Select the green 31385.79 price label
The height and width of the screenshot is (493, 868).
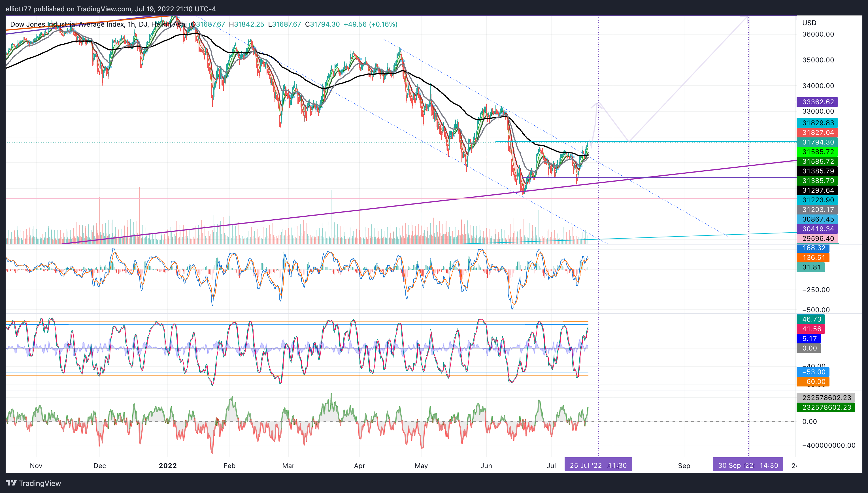(817, 181)
